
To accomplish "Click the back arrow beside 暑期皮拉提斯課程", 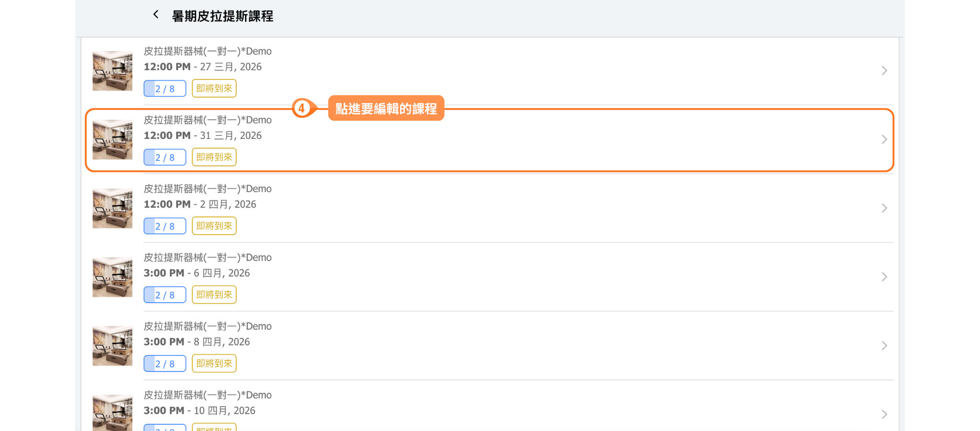I will point(156,15).
